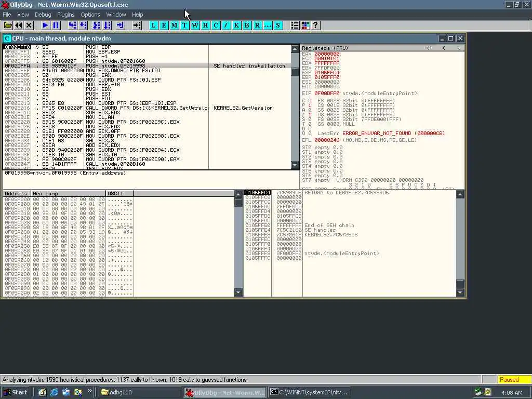Click the Step over toolbar icon
The height and width of the screenshot is (399, 532).
tap(83, 25)
